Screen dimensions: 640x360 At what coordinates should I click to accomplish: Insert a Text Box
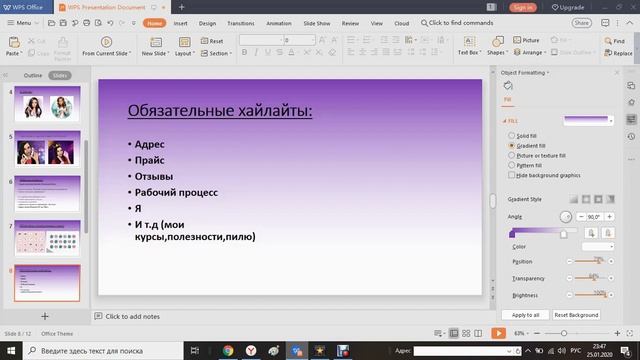tap(469, 47)
